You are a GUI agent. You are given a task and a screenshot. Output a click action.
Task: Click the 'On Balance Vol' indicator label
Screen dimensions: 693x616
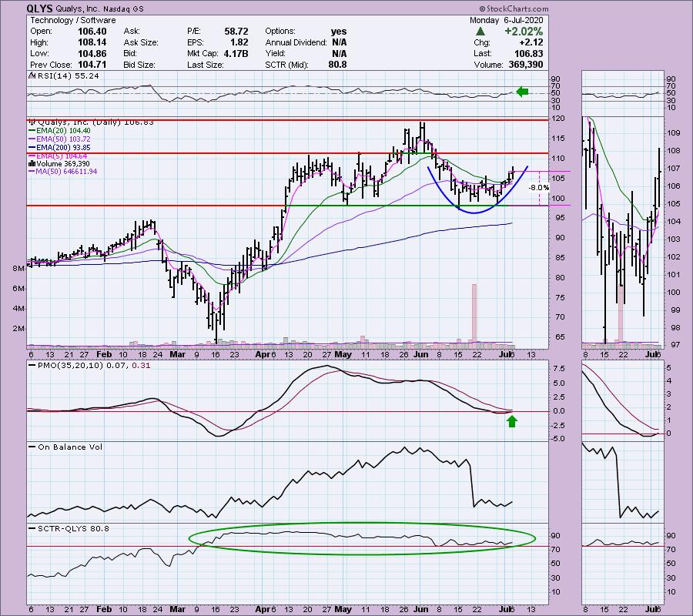[x=70, y=447]
